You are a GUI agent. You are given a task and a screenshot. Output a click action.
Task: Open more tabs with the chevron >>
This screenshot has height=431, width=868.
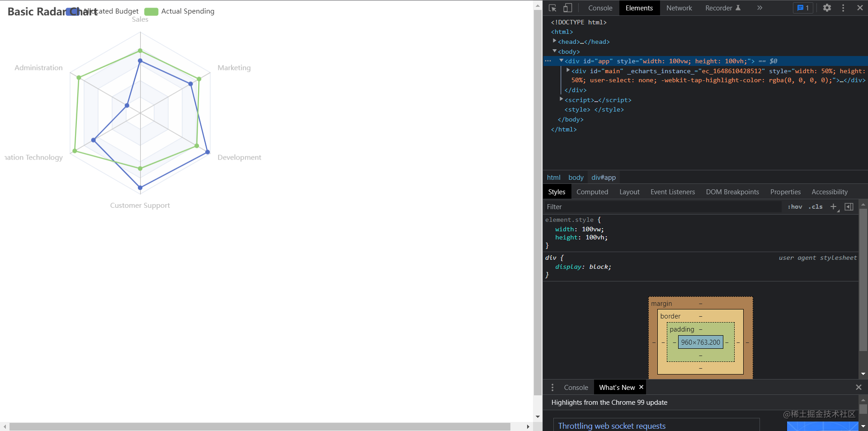click(760, 8)
